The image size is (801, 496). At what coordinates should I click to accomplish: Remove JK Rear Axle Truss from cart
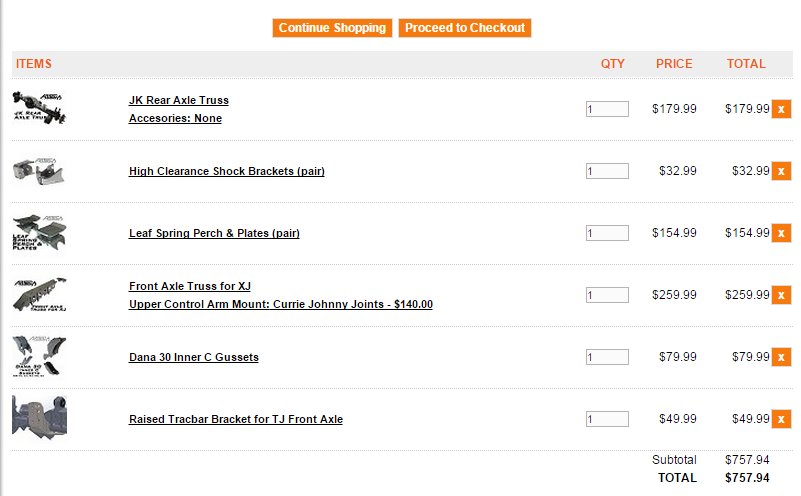[x=781, y=109]
